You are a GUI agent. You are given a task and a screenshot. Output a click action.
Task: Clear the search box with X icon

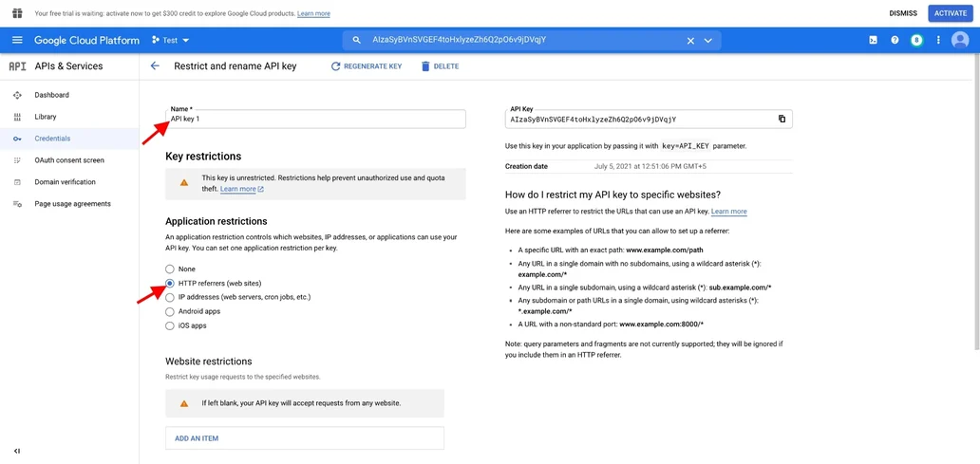pyautogui.click(x=690, y=41)
